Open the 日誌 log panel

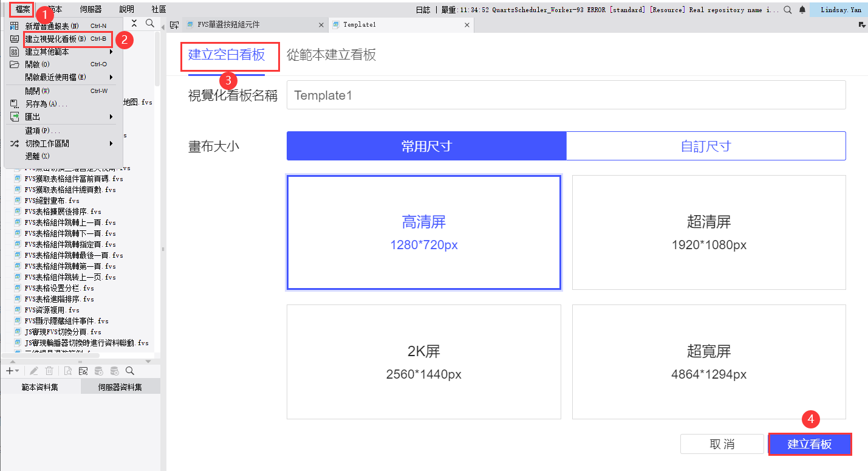(x=423, y=10)
